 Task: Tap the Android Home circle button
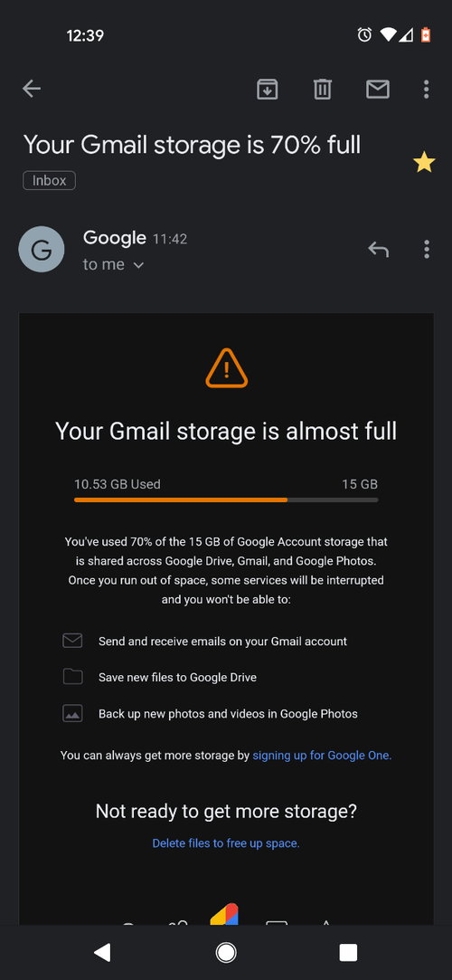coord(226,952)
